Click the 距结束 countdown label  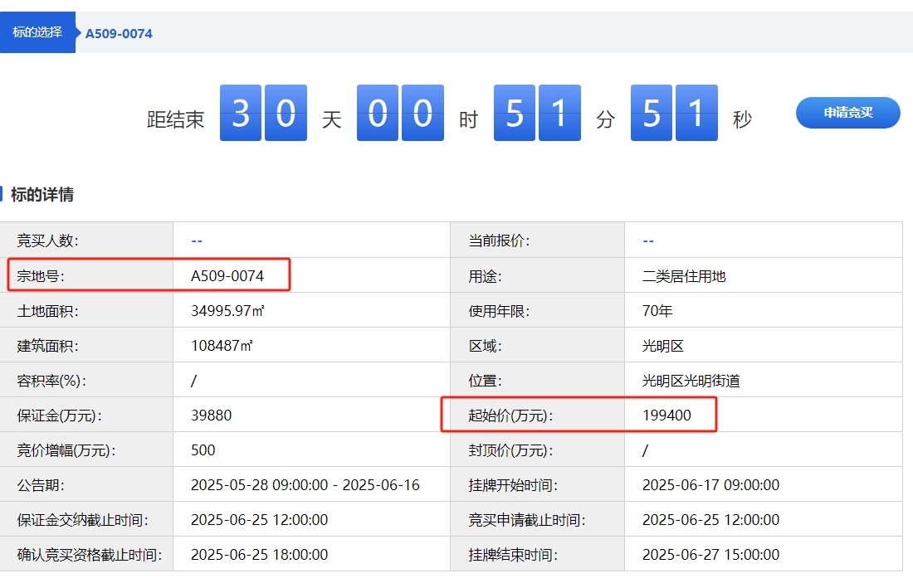(x=175, y=119)
